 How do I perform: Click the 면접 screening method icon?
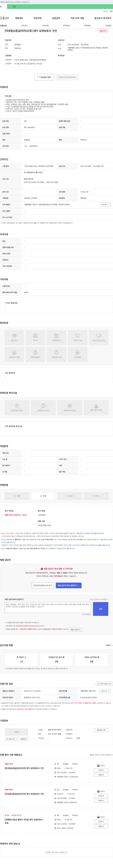tap(43, 496)
